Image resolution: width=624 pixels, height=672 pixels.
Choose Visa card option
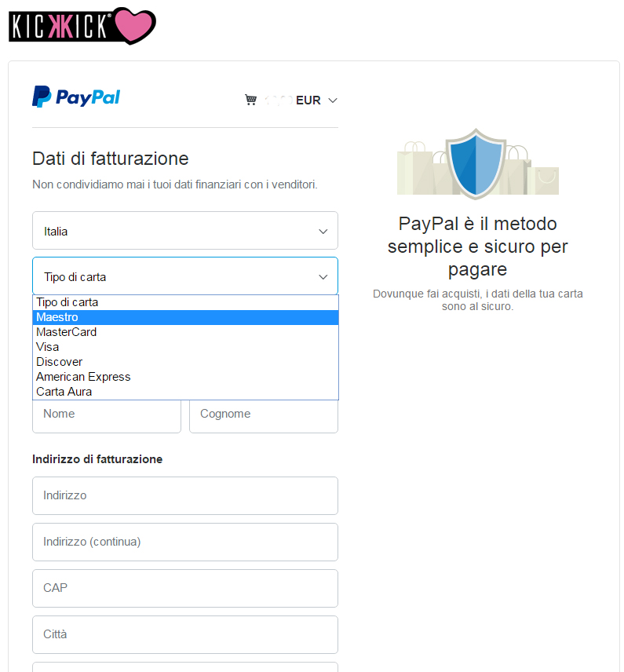coord(185,347)
